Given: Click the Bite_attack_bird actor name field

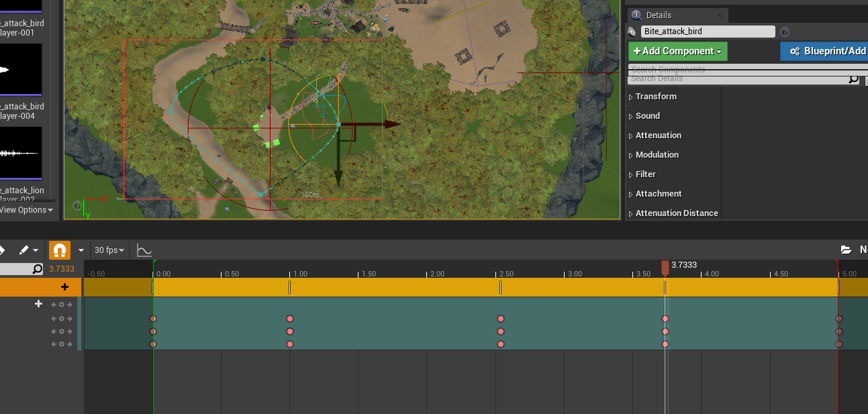Looking at the screenshot, I should [x=708, y=32].
